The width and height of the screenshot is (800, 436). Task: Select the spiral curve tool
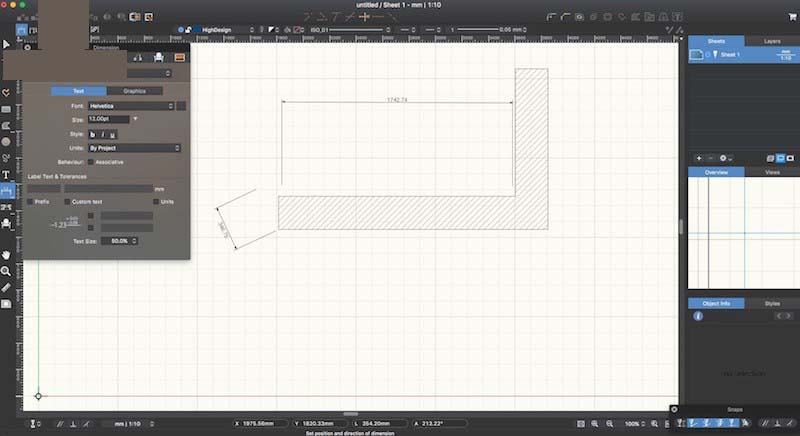click(x=6, y=158)
